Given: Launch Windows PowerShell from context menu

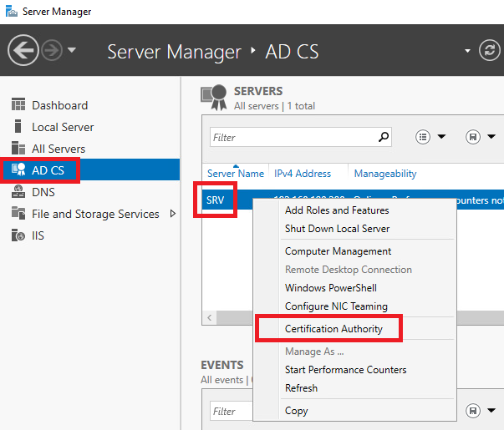Looking at the screenshot, I should tap(331, 288).
